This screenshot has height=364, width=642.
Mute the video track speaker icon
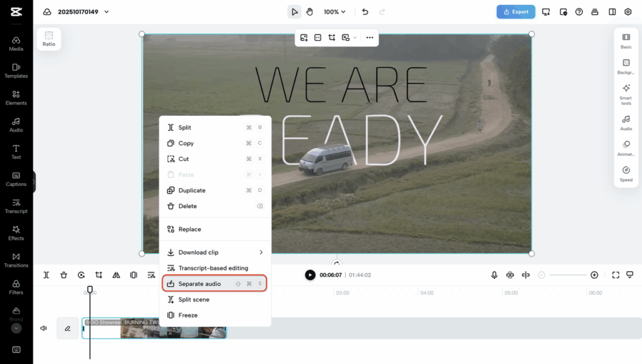(44, 328)
